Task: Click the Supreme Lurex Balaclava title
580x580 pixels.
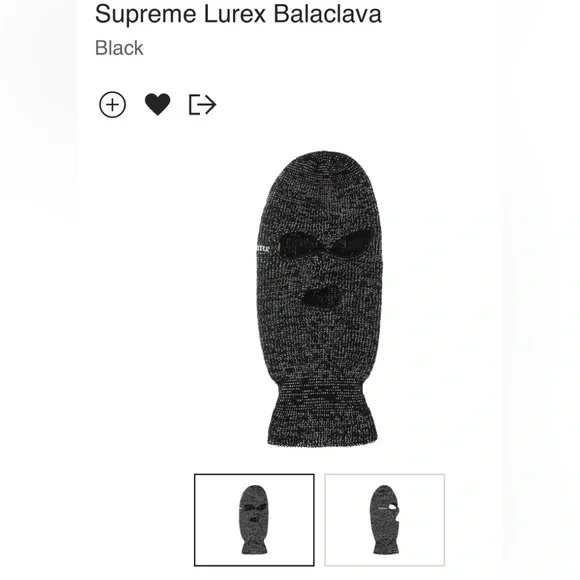Action: [238, 14]
